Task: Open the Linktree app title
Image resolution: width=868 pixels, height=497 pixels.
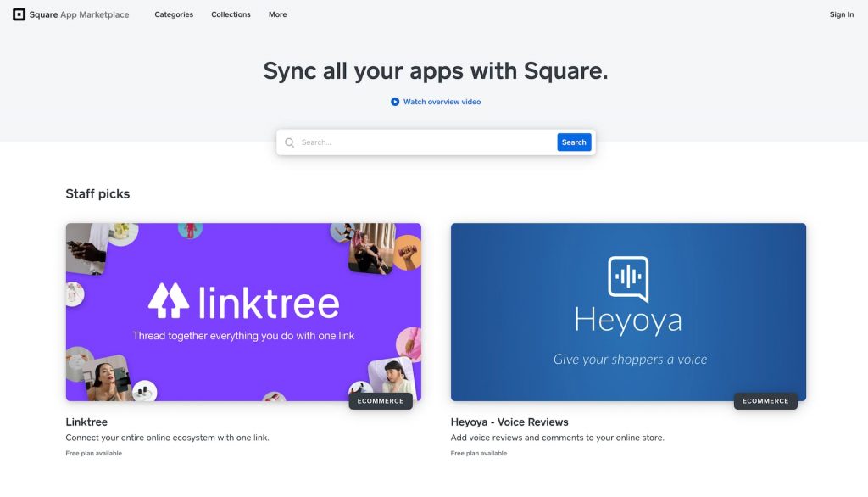Action: coord(86,422)
